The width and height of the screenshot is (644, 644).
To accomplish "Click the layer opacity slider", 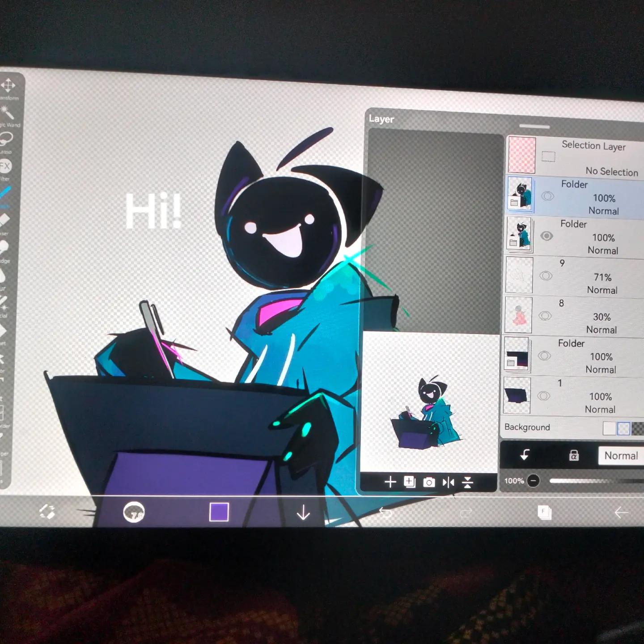I will (597, 481).
